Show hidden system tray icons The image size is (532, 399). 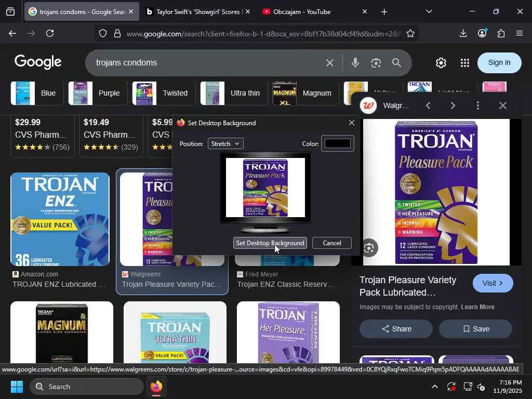[435, 387]
